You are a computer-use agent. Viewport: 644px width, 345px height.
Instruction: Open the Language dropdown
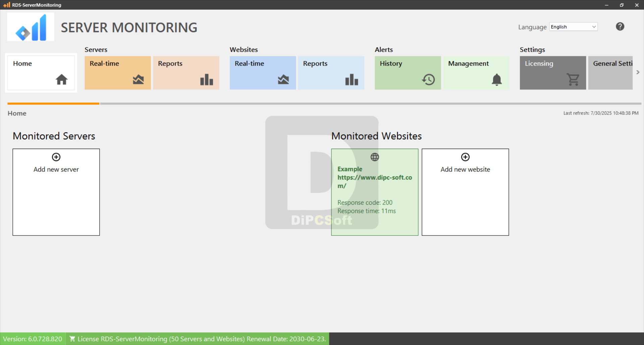[573, 27]
